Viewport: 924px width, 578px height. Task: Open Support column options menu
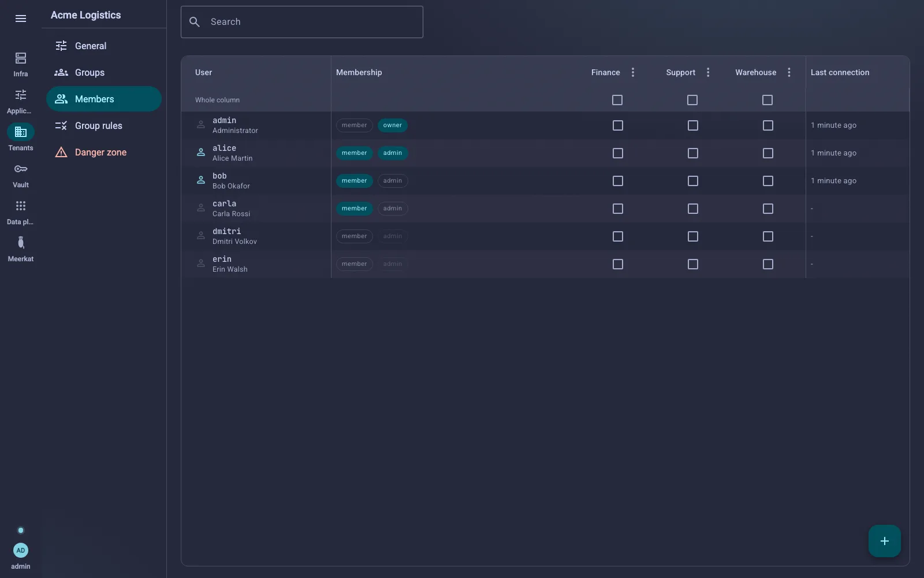click(x=708, y=72)
